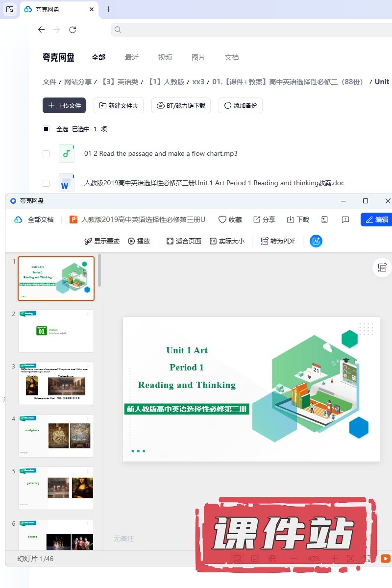This screenshot has height=588, width=392.
Task: Select slide 3 thumbnail with Mona Lisa
Action: [56, 383]
